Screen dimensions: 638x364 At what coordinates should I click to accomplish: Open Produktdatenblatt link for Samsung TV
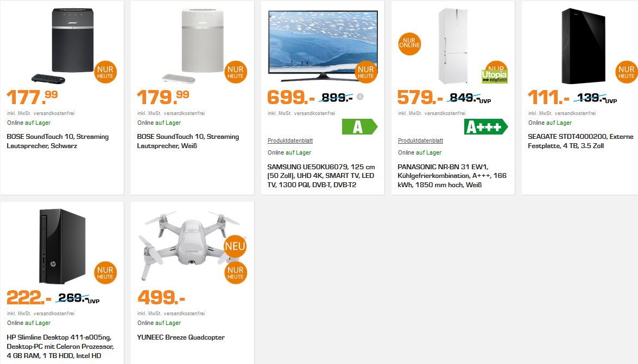pyautogui.click(x=290, y=141)
